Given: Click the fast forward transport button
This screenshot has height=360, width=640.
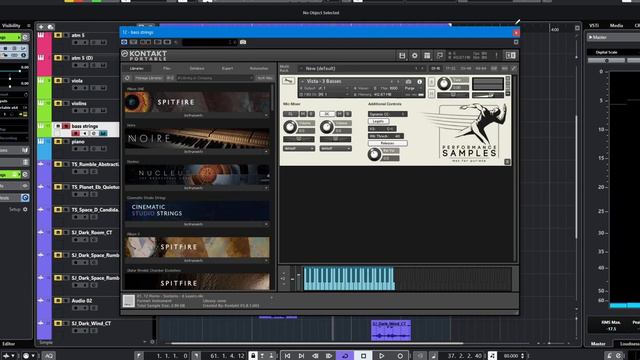Looking at the screenshot, I should 329,356.
